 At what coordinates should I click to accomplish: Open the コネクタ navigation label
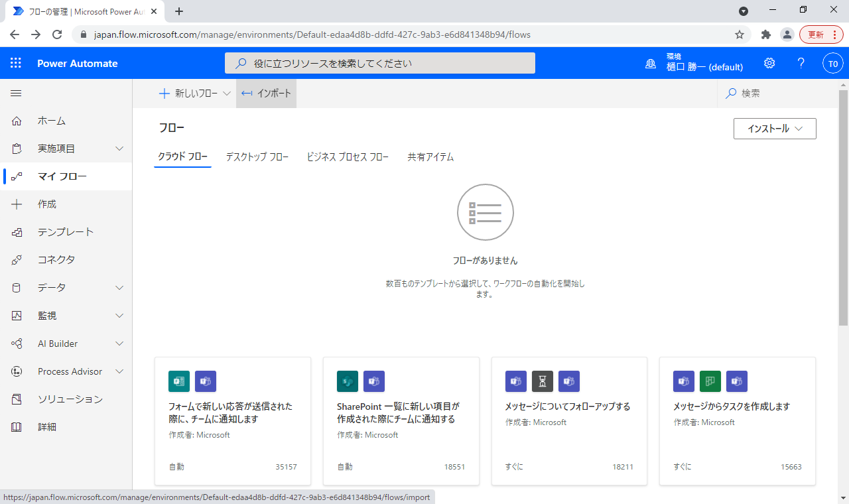[x=56, y=260]
